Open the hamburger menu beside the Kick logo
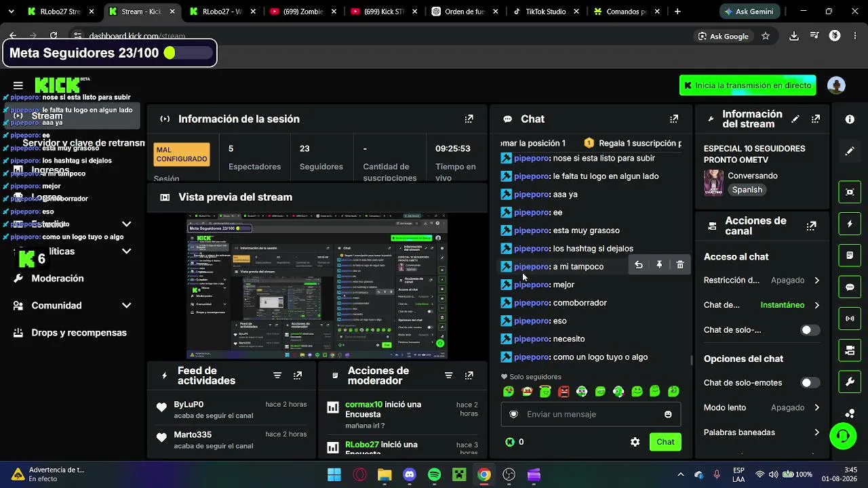Screen dimensions: 868x488 click(18, 85)
